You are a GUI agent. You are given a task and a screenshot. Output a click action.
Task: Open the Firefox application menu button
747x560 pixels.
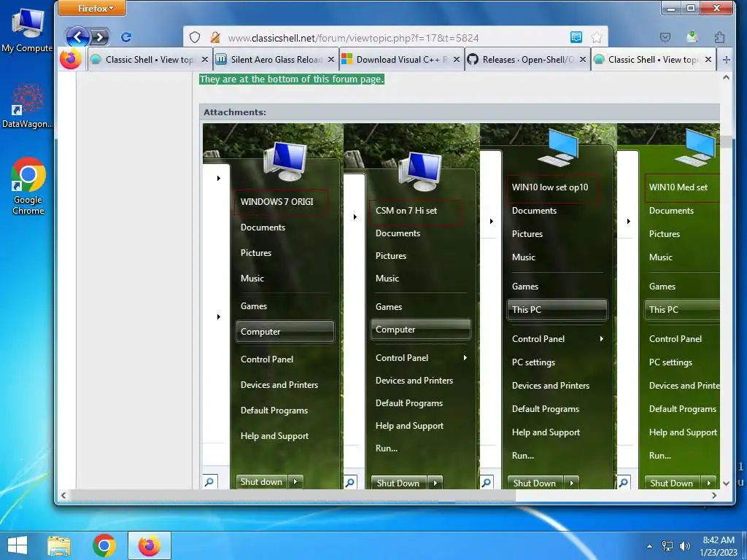93,8
